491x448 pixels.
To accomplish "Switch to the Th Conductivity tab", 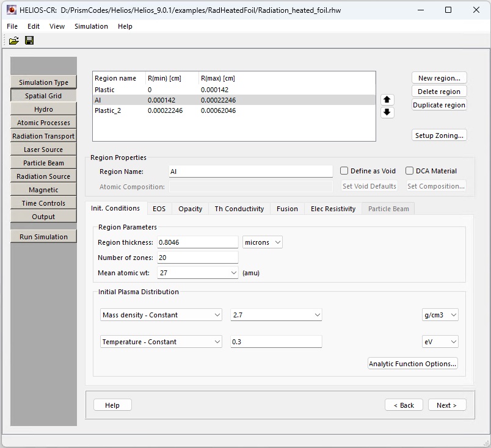I will click(239, 209).
